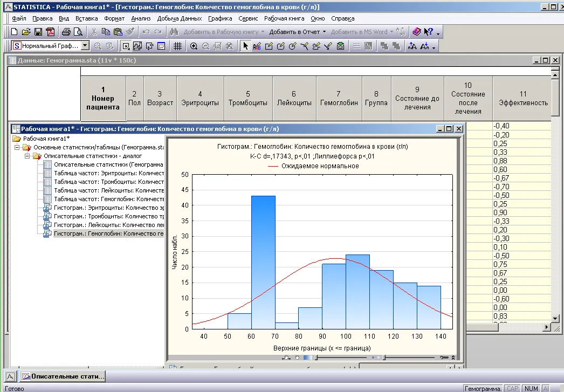This screenshot has width=564, height=392.
Task: Collapse the Описательные статистики - диалог node
Action: click(27, 156)
